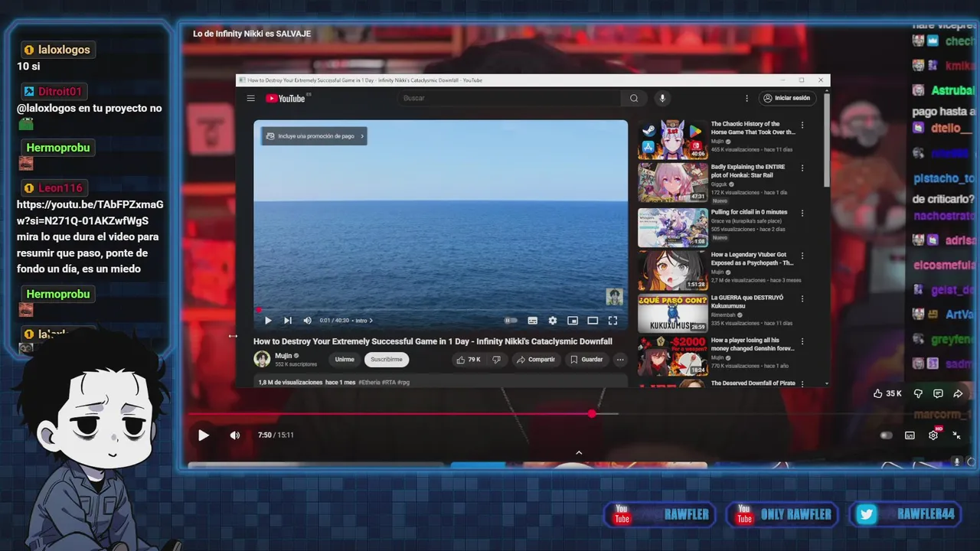Click the Compartir share button
Image resolution: width=980 pixels, height=551 pixels.
coord(536,360)
